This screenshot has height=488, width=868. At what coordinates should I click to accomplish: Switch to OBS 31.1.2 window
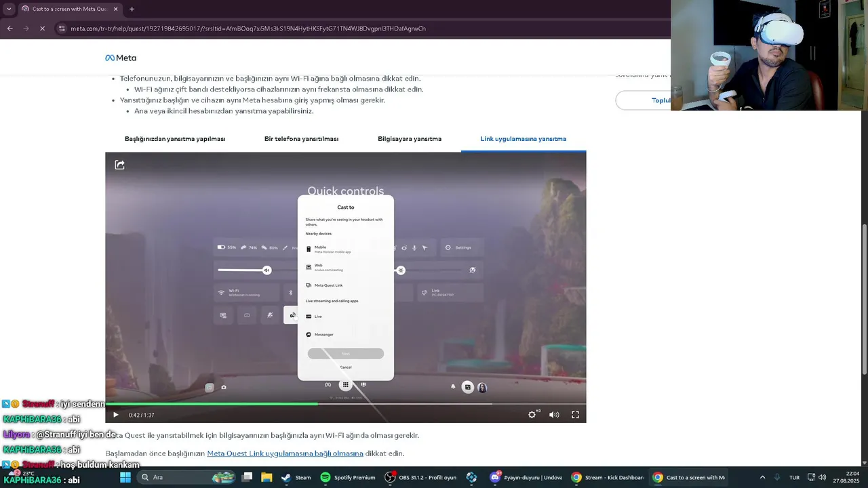420,477
